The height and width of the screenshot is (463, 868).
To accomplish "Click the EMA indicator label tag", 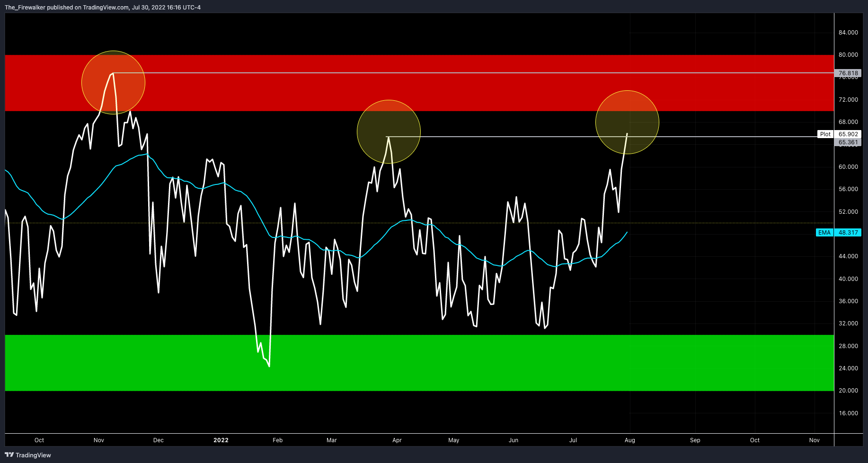I will 824,233.
